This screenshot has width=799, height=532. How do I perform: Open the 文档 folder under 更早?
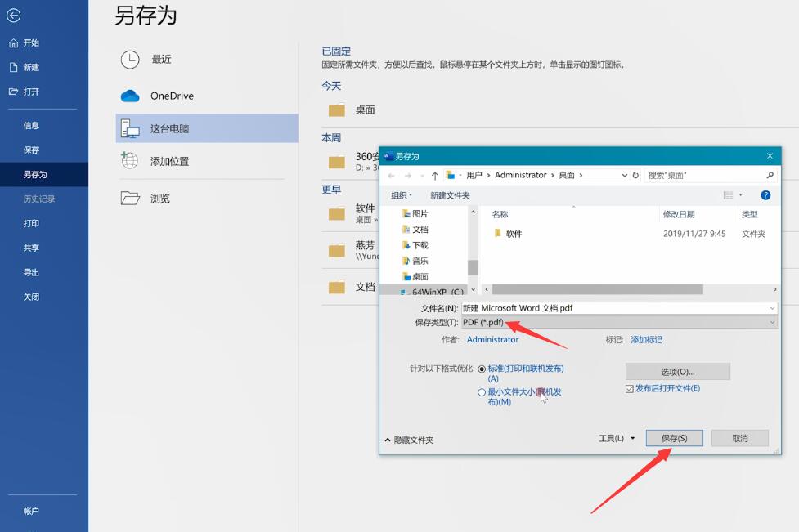tap(352, 287)
